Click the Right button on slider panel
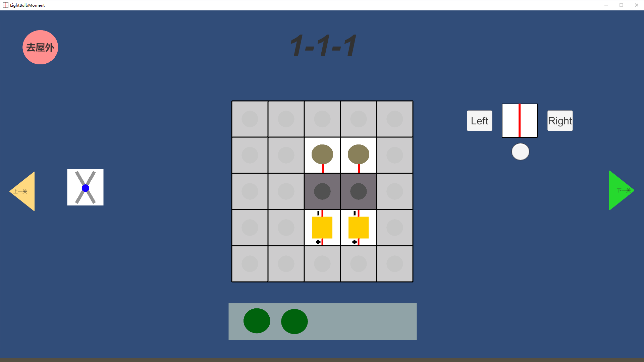 point(559,120)
